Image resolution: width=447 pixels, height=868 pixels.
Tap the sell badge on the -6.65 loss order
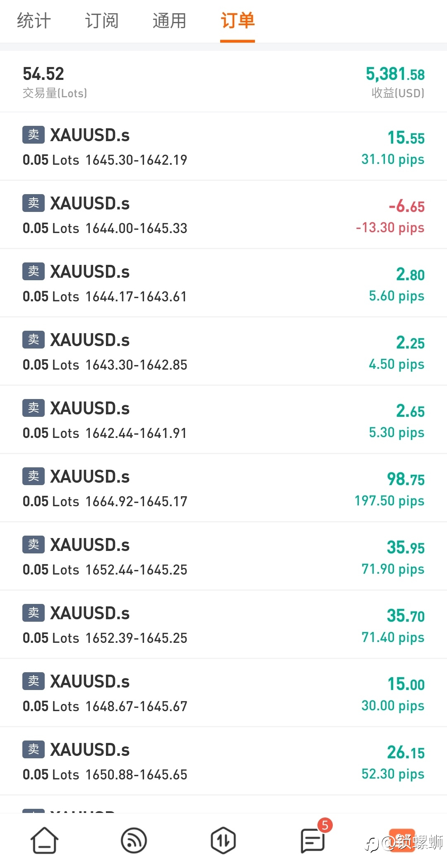click(x=34, y=203)
